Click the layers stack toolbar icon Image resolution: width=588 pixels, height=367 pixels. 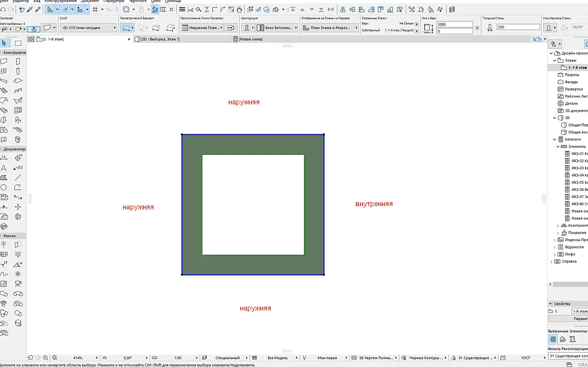point(452,9)
